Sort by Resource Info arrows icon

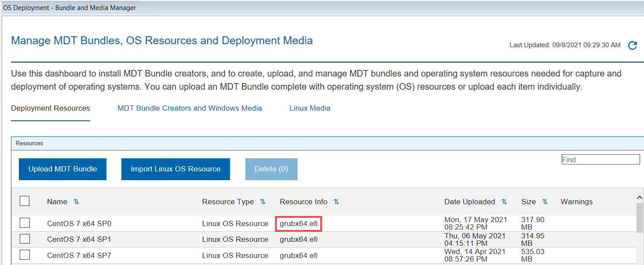pos(336,202)
